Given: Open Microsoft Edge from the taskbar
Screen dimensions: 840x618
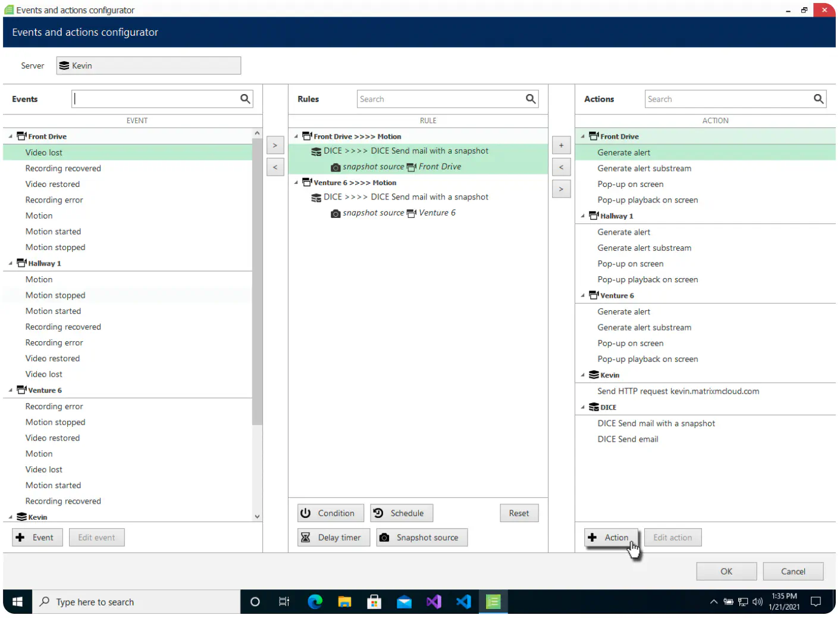Looking at the screenshot, I should pos(315,602).
